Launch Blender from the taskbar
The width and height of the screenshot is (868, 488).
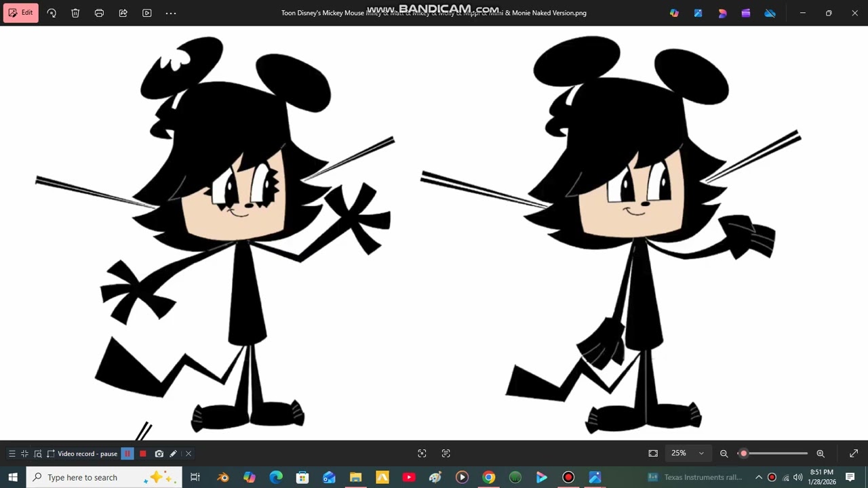click(x=223, y=477)
